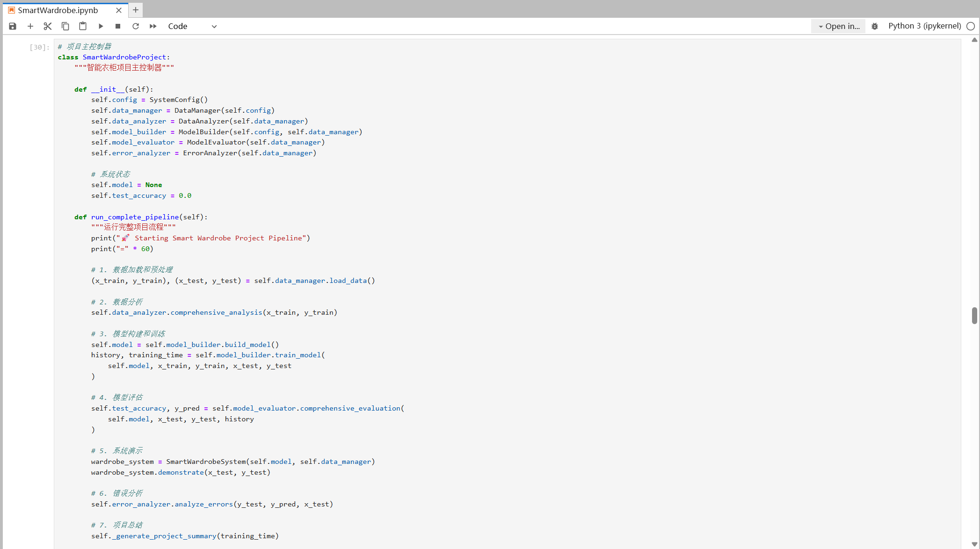The width and height of the screenshot is (980, 549).
Task: Paste cell from clipboard
Action: (x=83, y=26)
